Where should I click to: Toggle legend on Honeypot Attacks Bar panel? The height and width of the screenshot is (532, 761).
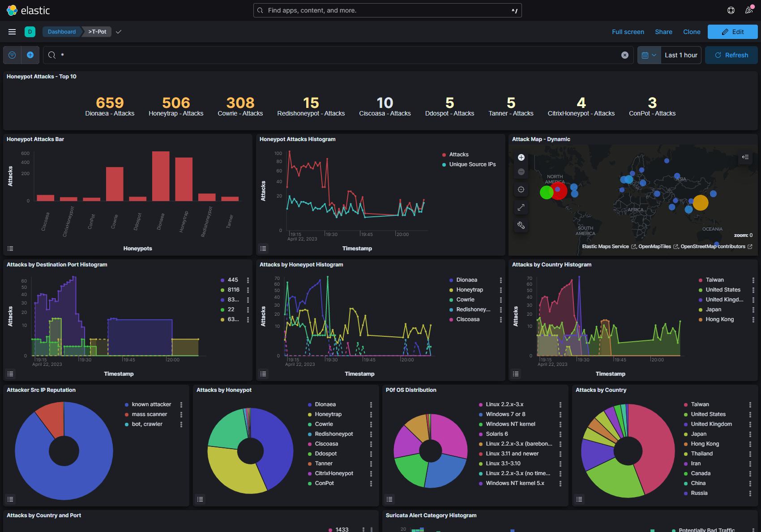10,248
